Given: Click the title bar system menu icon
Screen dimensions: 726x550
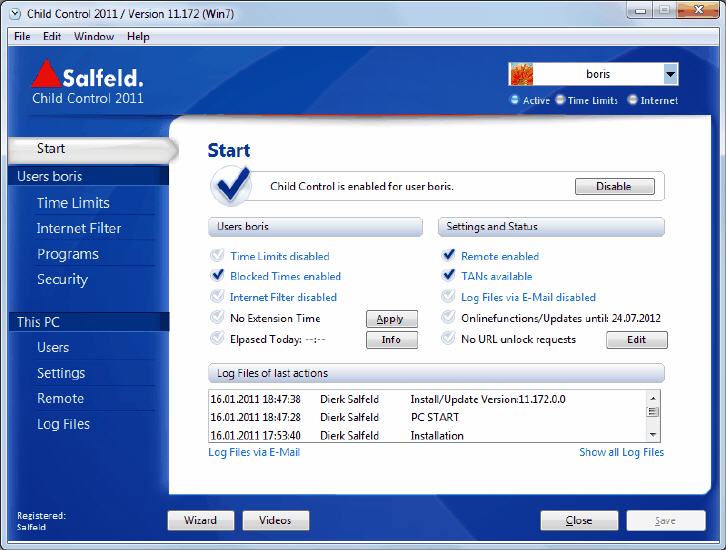Looking at the screenshot, I should tap(15, 14).
